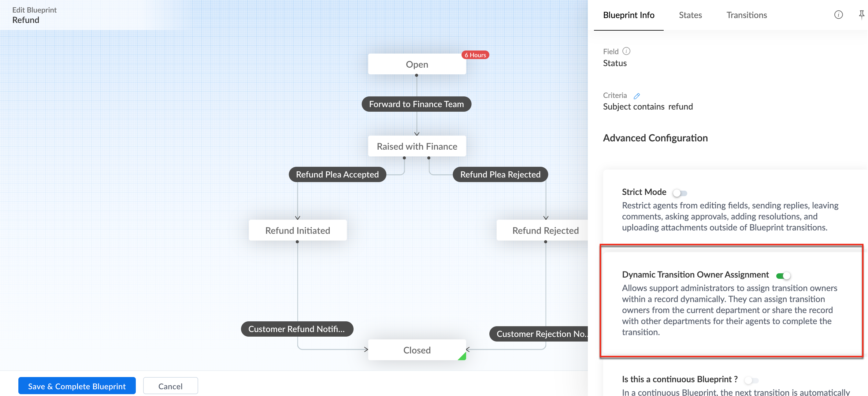The height and width of the screenshot is (396, 868).
Task: Open Forward to Finance Team transition
Action: pyautogui.click(x=416, y=104)
